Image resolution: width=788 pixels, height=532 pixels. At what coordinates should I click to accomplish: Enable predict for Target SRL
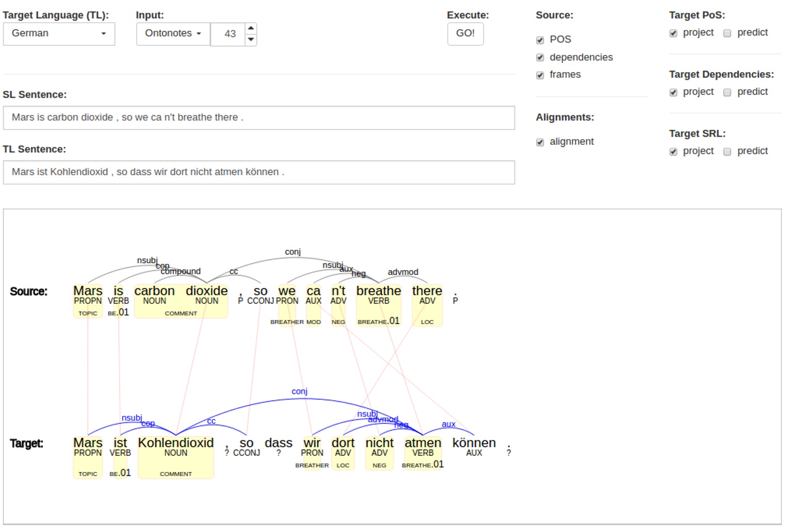[x=727, y=151]
